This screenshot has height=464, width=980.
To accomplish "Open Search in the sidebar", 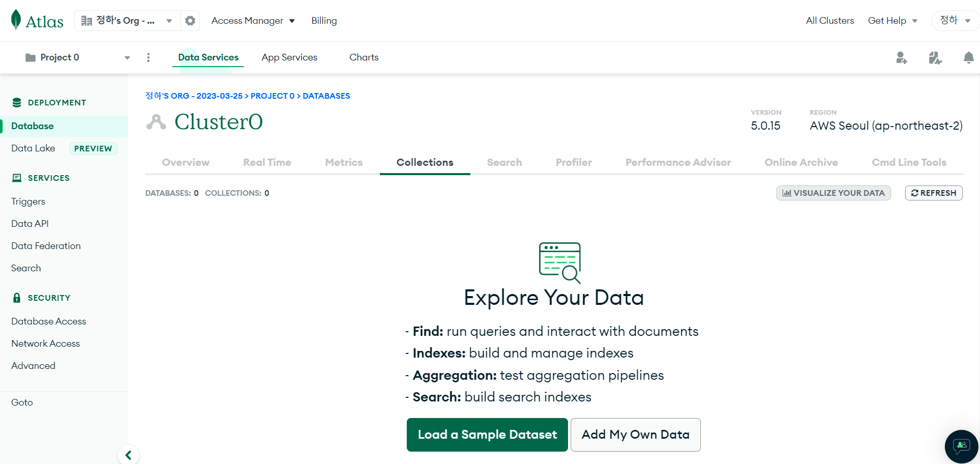I will (26, 268).
